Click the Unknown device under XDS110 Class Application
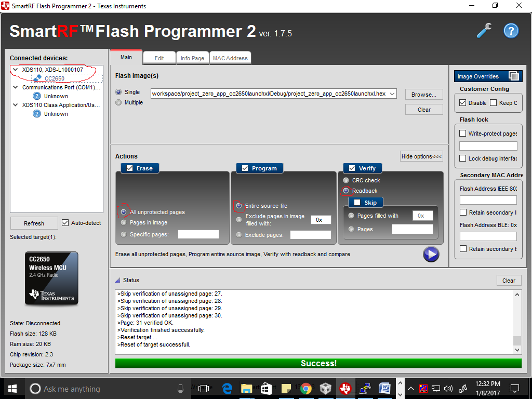The height and width of the screenshot is (399, 532). (56, 114)
